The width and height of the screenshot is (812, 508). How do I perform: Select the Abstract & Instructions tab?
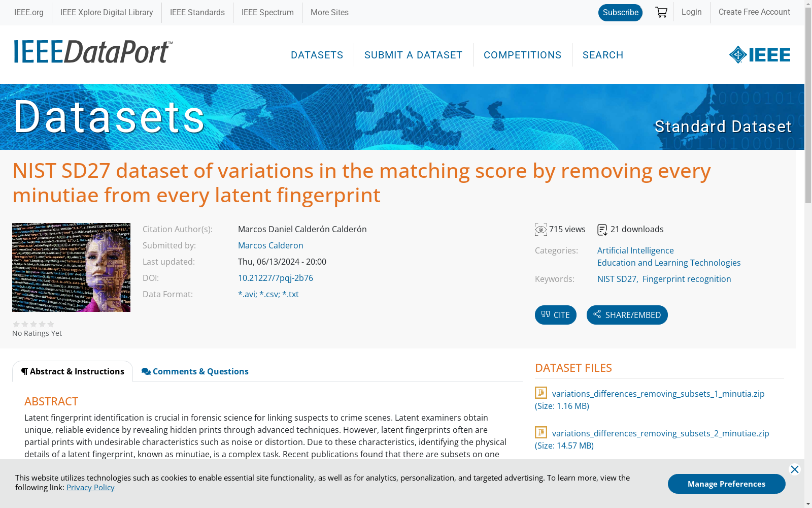point(73,371)
